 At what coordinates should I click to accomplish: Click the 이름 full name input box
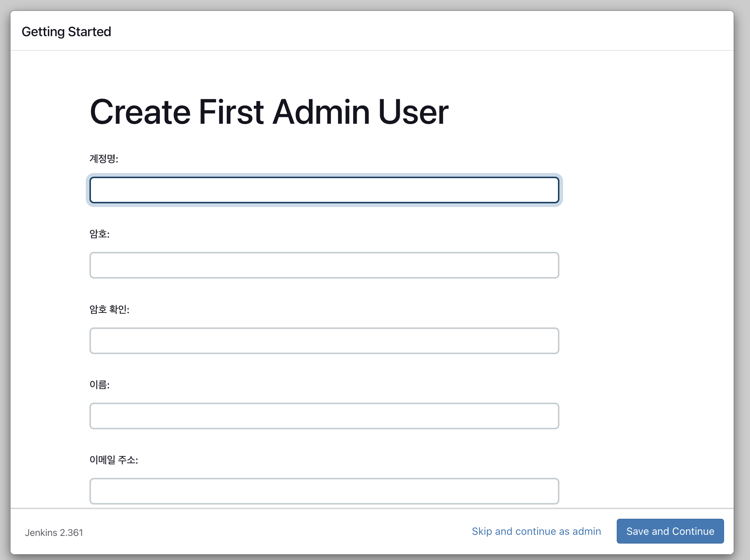[x=324, y=416]
